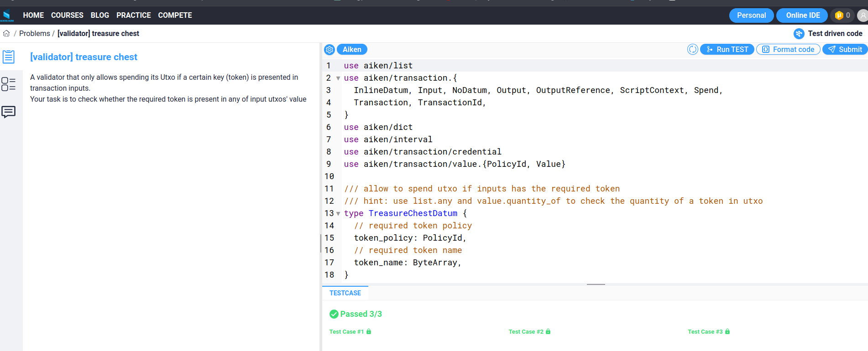This screenshot has height=351, width=868.
Task: Collapse the TreasureChestDatum type fold arrow
Action: [x=338, y=214]
